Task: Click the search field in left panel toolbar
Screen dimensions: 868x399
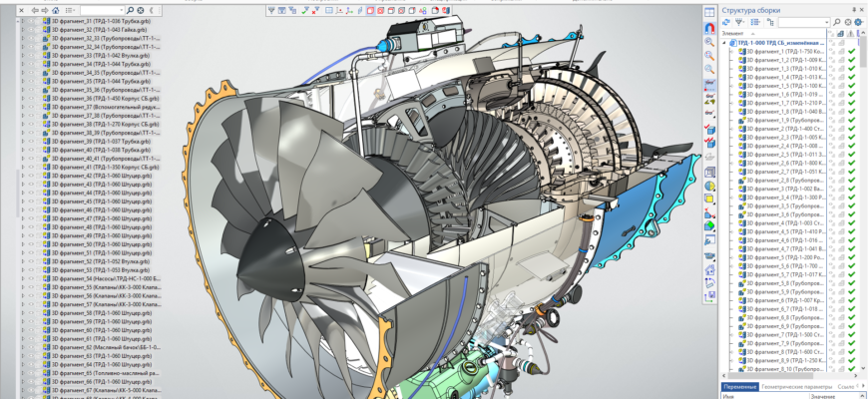Action: pos(103,11)
